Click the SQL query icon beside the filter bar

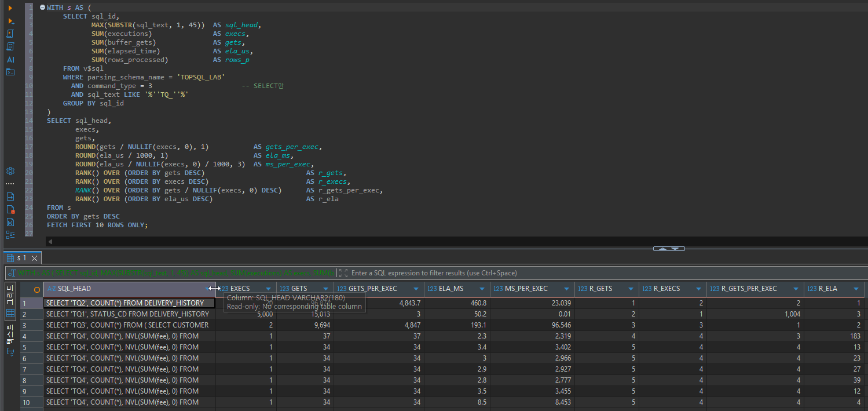[12, 272]
